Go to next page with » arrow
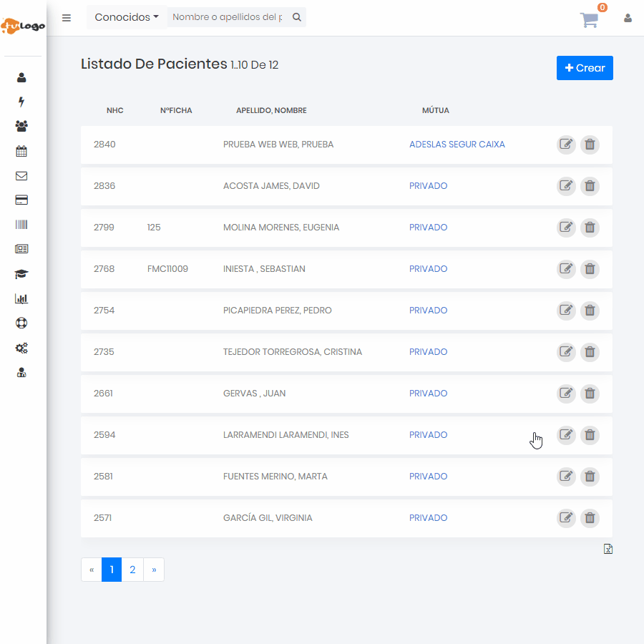 click(154, 570)
